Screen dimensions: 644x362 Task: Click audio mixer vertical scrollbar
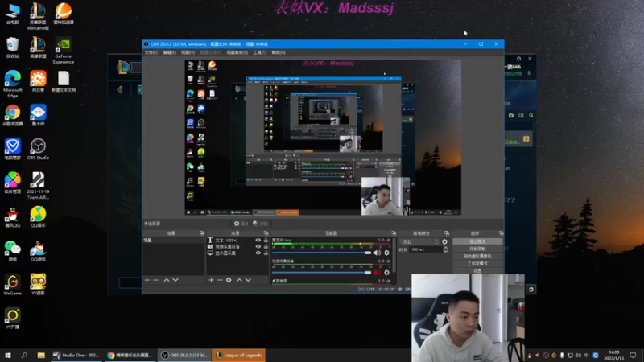394,254
